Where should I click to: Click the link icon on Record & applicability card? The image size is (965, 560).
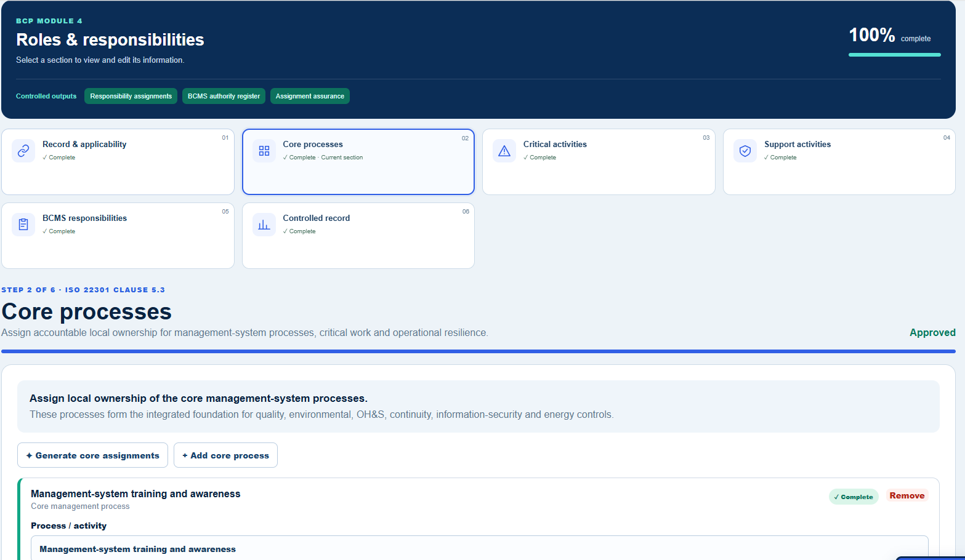pos(23,151)
